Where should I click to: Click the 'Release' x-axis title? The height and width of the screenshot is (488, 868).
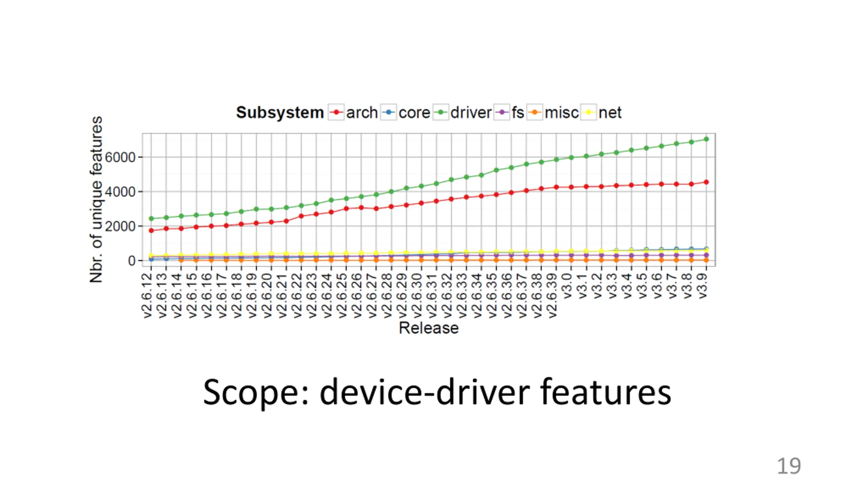point(429,328)
